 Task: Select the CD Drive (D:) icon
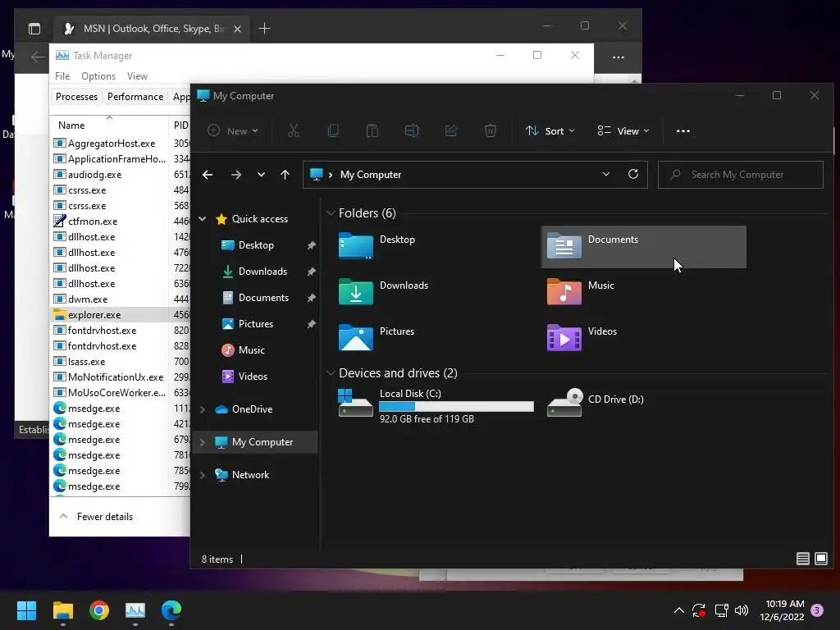click(x=564, y=402)
